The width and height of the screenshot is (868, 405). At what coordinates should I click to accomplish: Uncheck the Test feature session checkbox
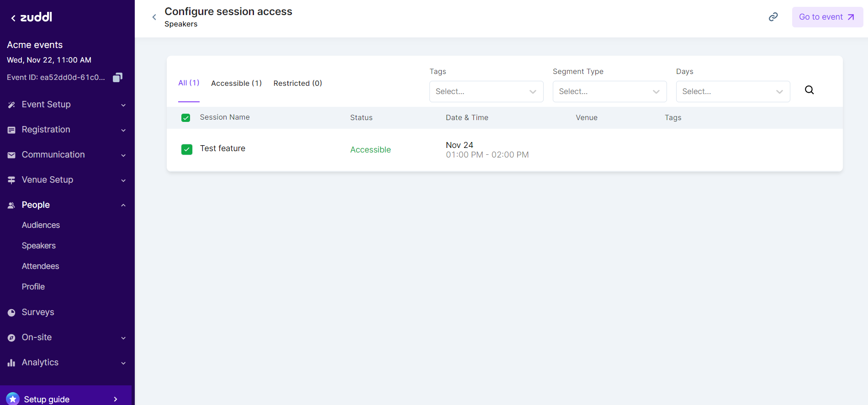(187, 149)
